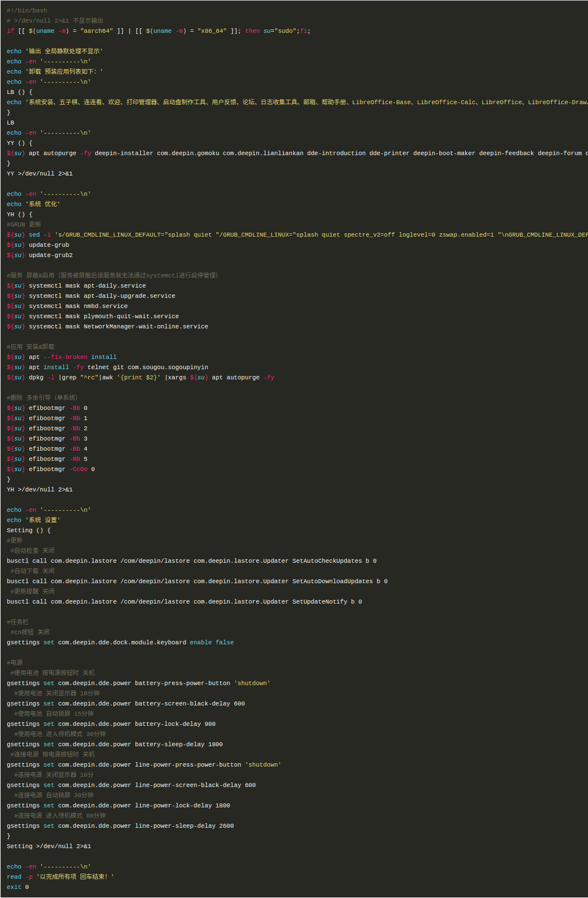Select the "sed -i 's/GRUB_CMDLINE_LINUX_DEFAULT" line
Image resolution: width=588 pixels, height=898 pixels.
click(297, 235)
